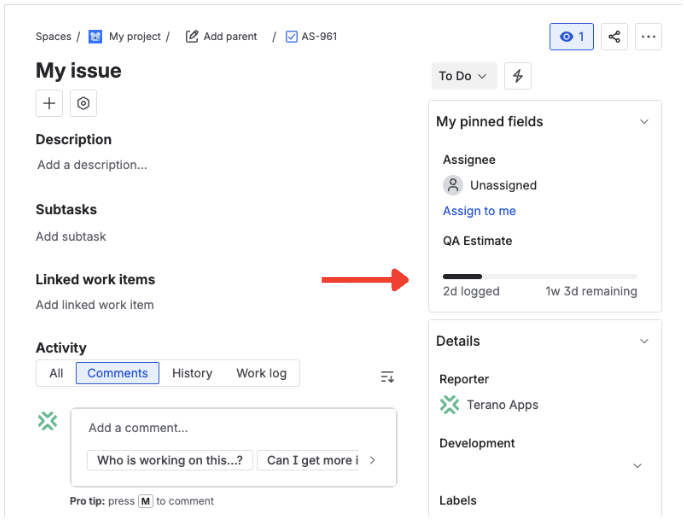
Task: Open the Spaces breadcrumb link
Action: pos(53,37)
